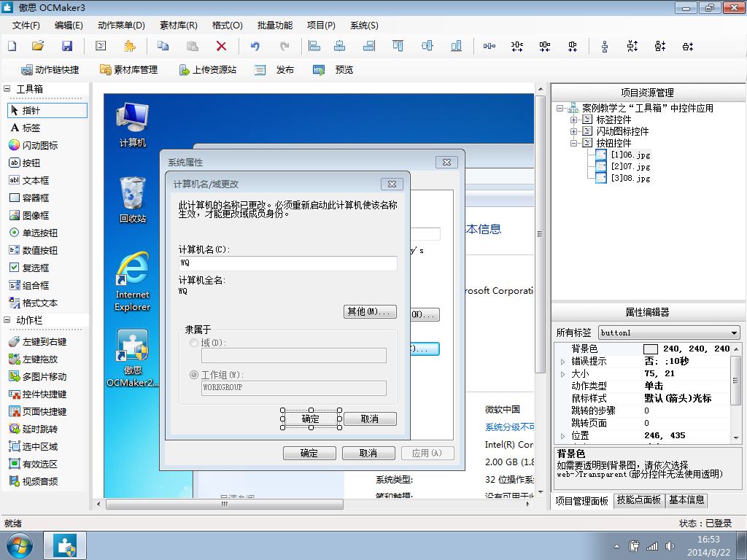Click the Undo arrow toolbar icon
The width and height of the screenshot is (747, 560).
(255, 46)
